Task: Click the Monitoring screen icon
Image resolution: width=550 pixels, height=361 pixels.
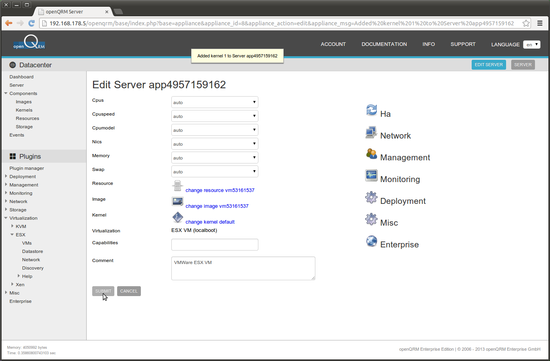Action: [x=371, y=175]
